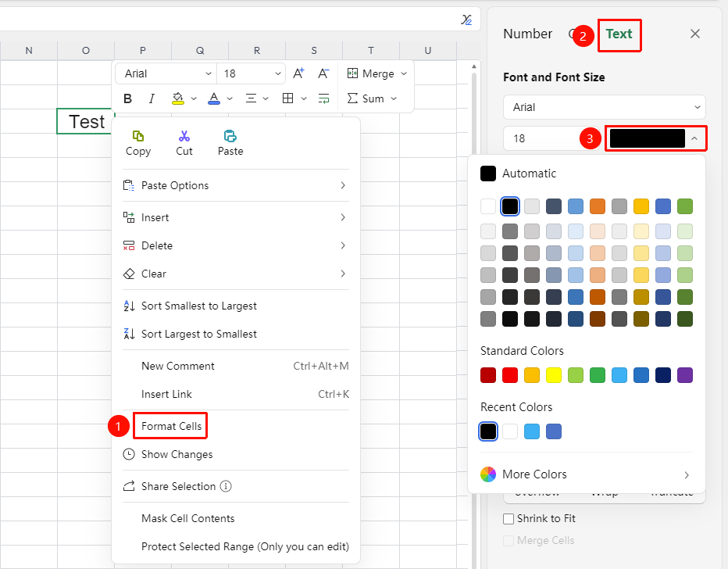
Task: Select Format Cells from context menu
Action: point(171,426)
